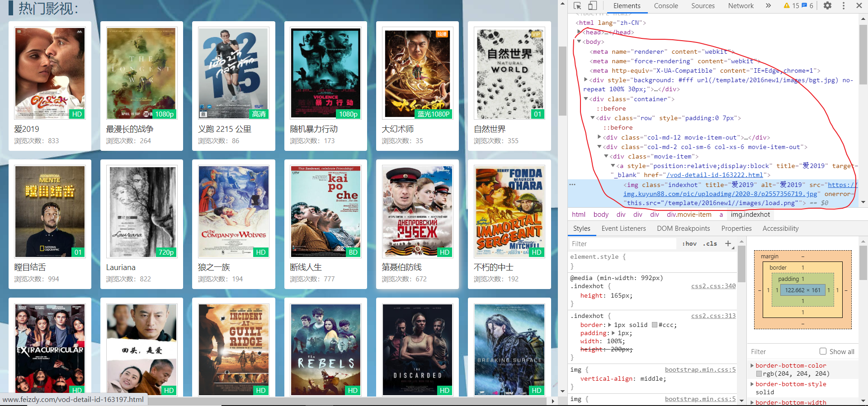The width and height of the screenshot is (868, 406).
Task: Collapse the body node in DOM tree
Action: [x=579, y=42]
